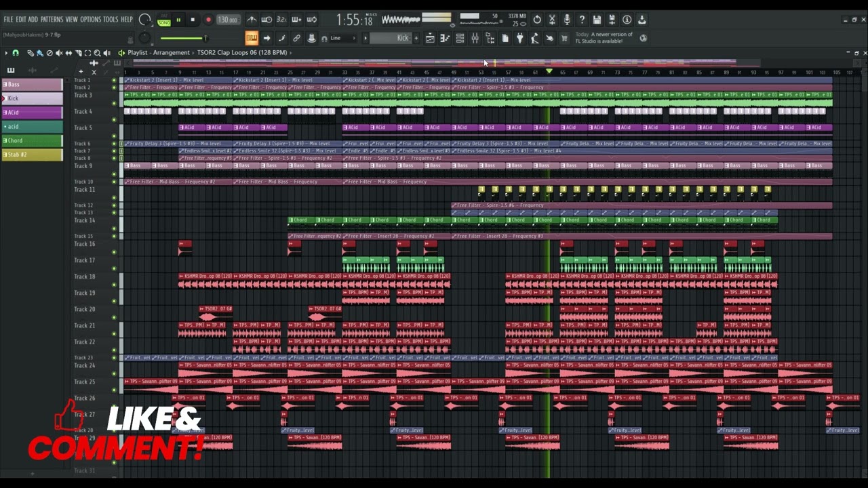Open audio editor scissors icon

[x=552, y=20]
